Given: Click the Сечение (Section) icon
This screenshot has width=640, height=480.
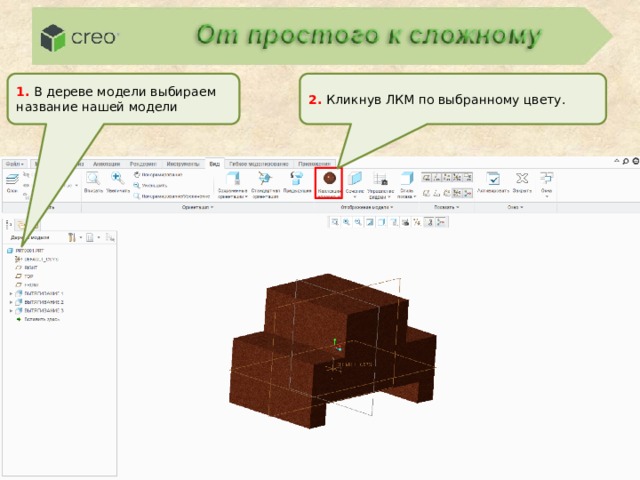Looking at the screenshot, I should point(355,178).
